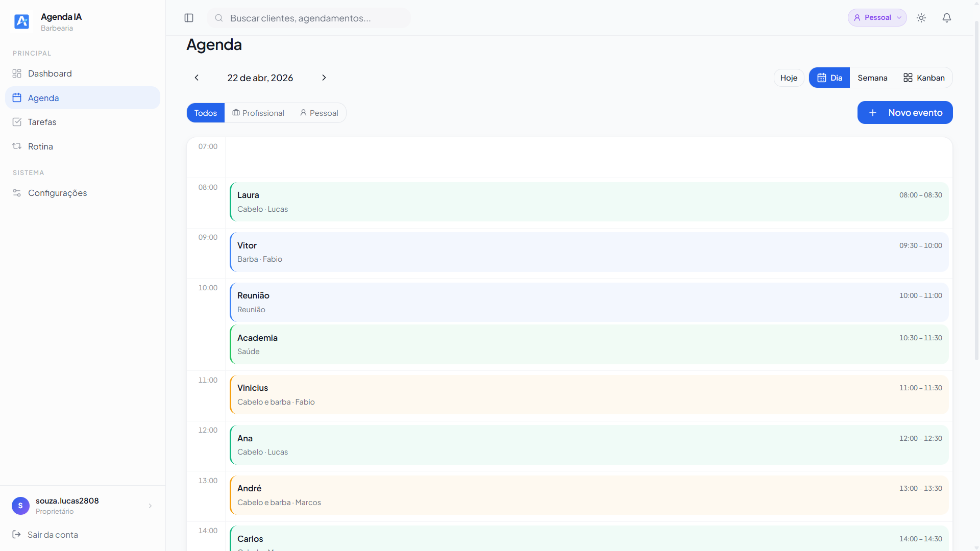Click the Hoje button

tap(789, 78)
